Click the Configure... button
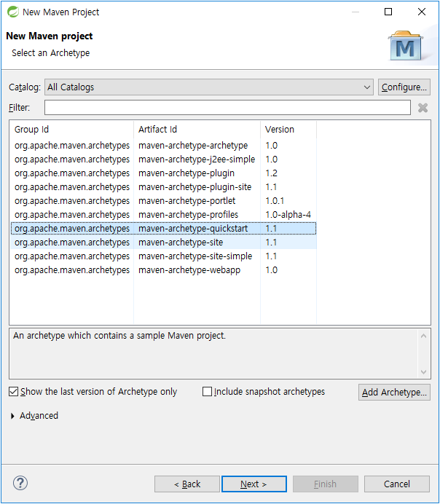This screenshot has height=504, width=440. point(404,87)
